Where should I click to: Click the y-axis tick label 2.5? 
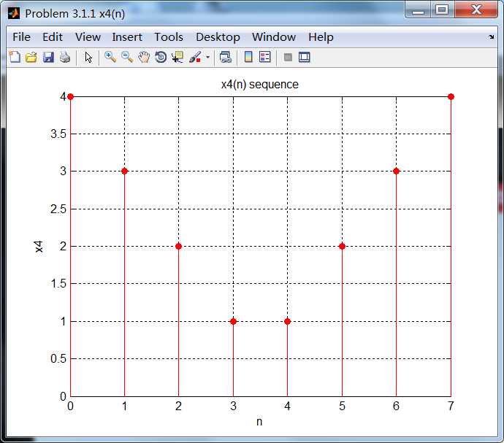[58, 209]
